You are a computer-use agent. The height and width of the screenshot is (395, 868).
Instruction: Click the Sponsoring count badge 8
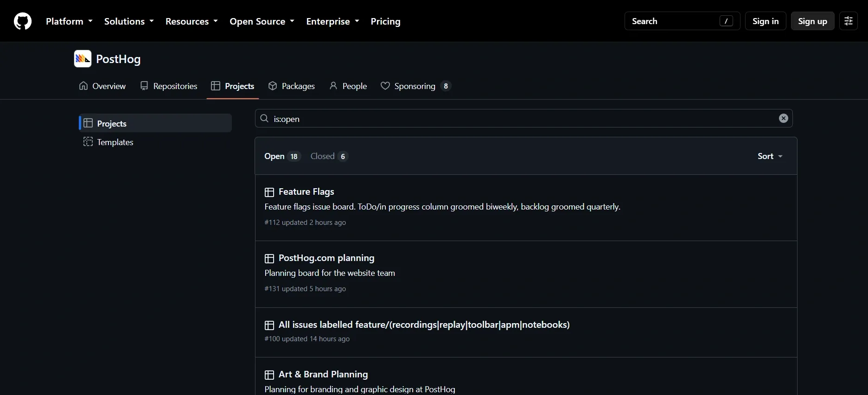pos(446,86)
